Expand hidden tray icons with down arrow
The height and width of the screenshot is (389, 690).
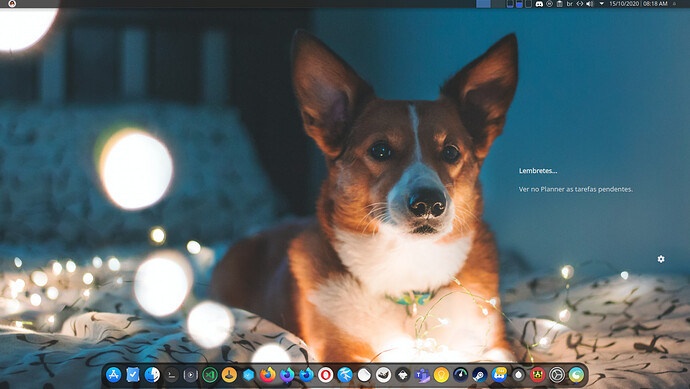pyautogui.click(x=602, y=4)
